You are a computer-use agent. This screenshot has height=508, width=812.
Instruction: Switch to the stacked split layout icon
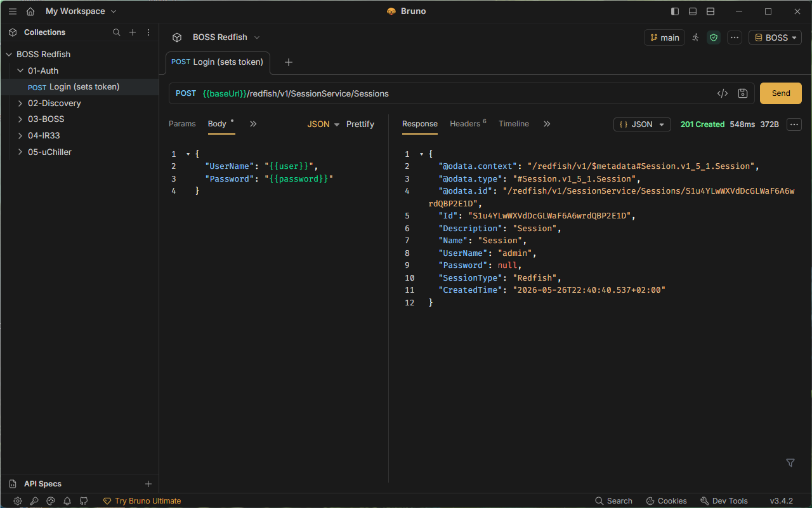click(710, 11)
